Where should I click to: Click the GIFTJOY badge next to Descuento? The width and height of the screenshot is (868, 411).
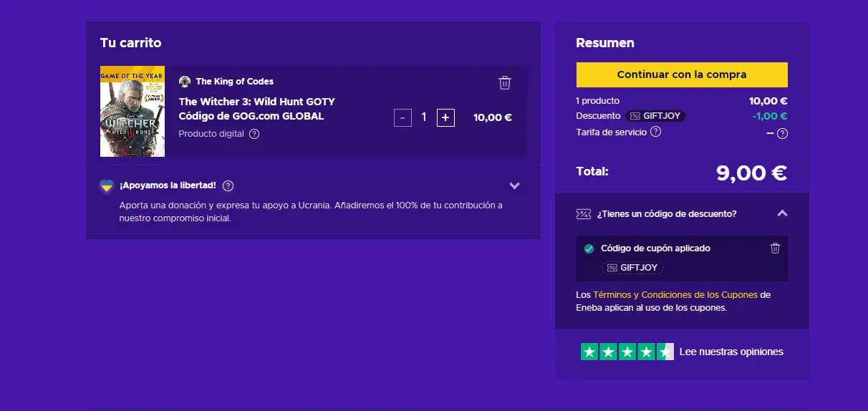coord(655,116)
